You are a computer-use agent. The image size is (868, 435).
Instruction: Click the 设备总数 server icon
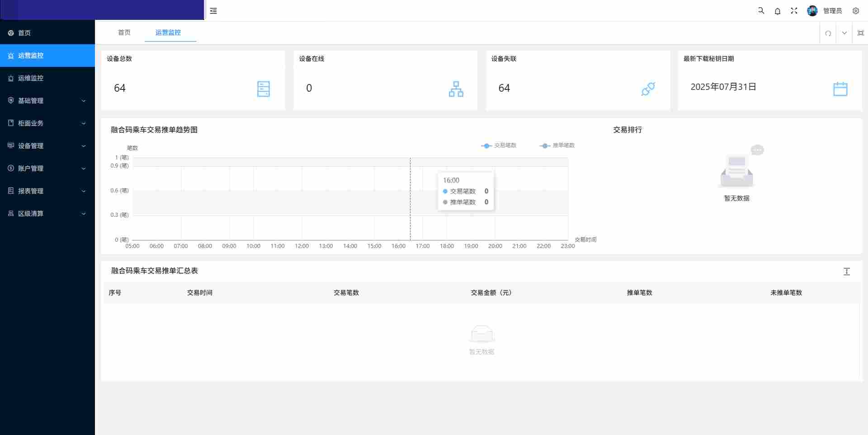264,89
